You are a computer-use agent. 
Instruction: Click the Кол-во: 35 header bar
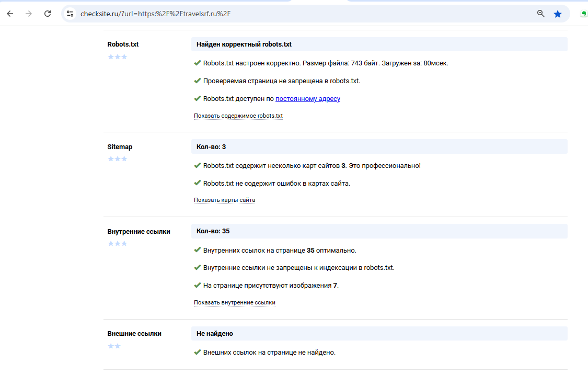click(379, 231)
